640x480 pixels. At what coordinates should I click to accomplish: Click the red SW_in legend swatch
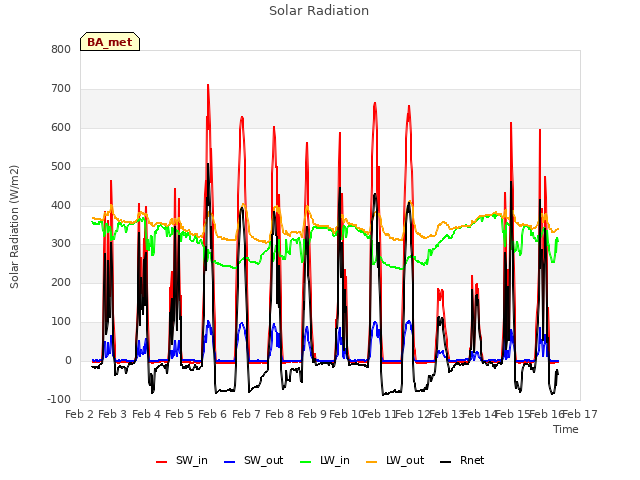tap(162, 462)
